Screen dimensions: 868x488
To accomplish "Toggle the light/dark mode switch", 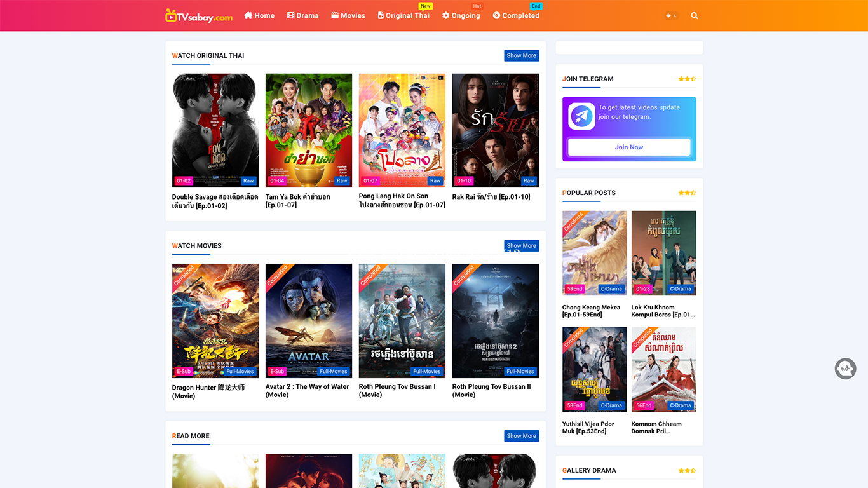I will [671, 16].
